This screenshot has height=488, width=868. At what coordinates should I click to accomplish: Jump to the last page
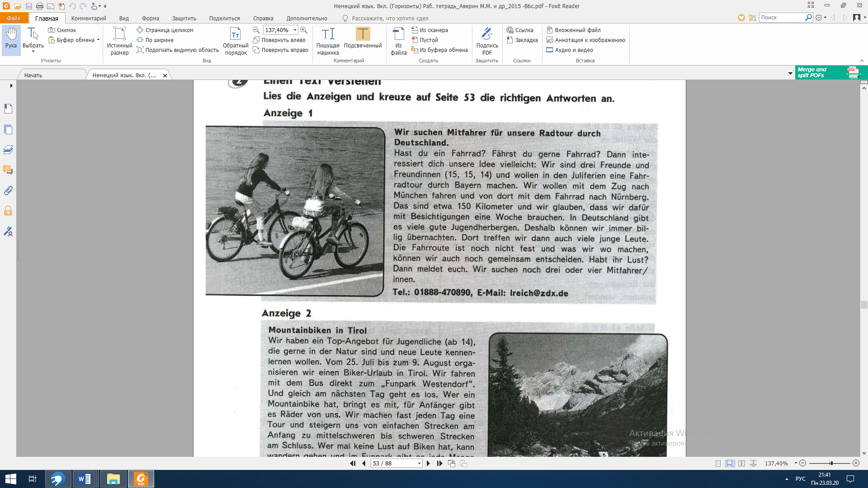pos(440,464)
